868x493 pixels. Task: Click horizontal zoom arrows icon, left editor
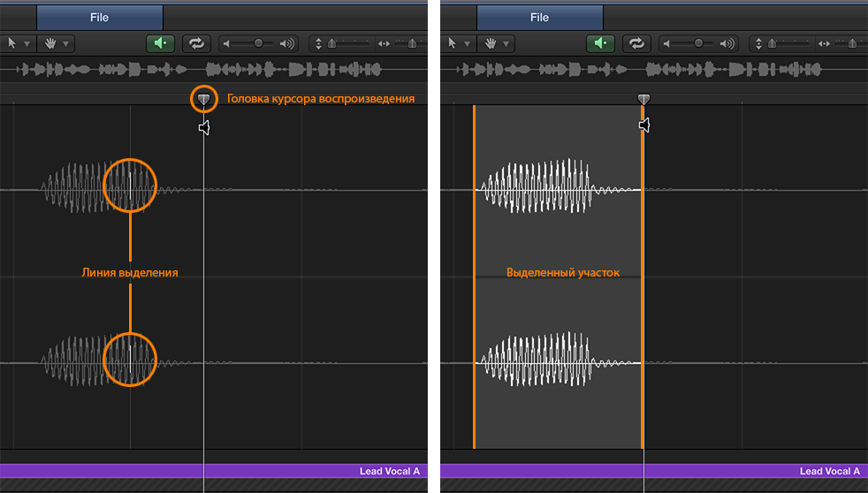[x=384, y=43]
